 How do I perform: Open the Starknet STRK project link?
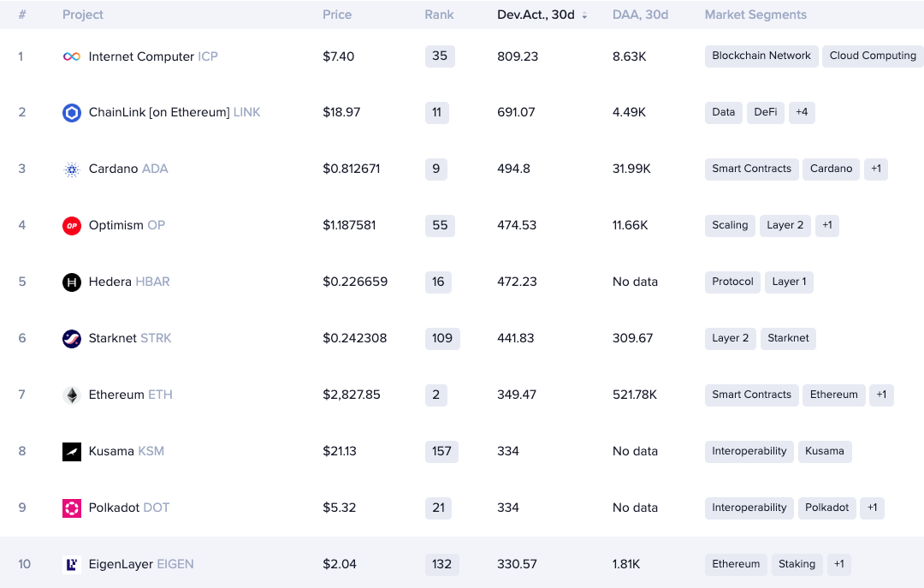click(x=130, y=339)
